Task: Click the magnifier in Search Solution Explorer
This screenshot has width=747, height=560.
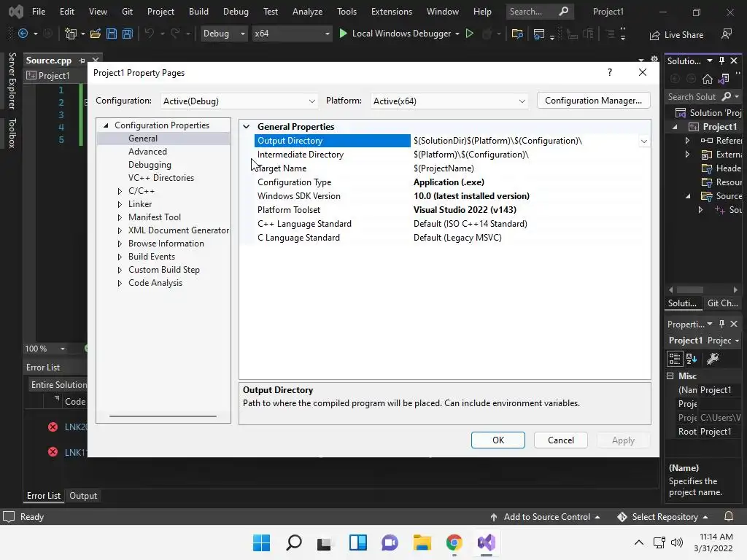Action: [727, 97]
